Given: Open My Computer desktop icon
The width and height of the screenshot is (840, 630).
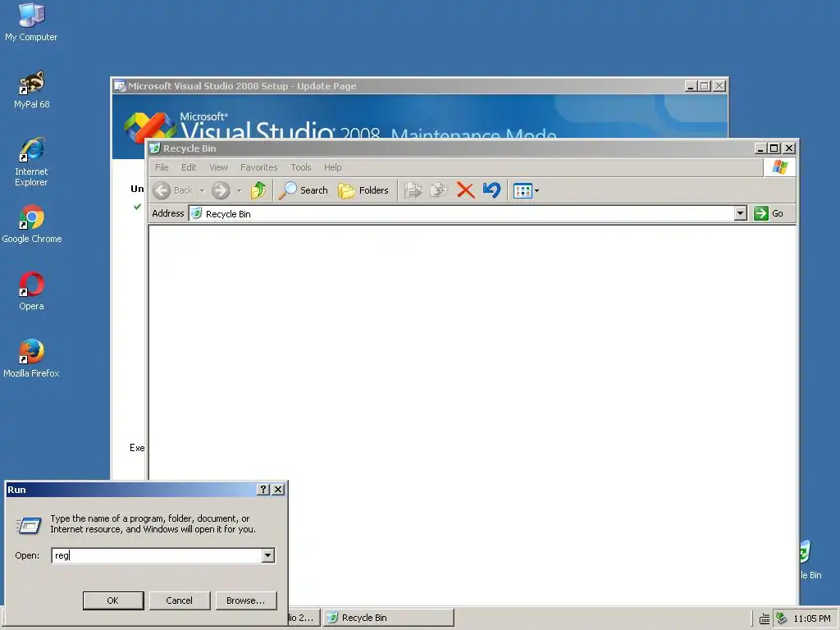Looking at the screenshot, I should point(31,22).
